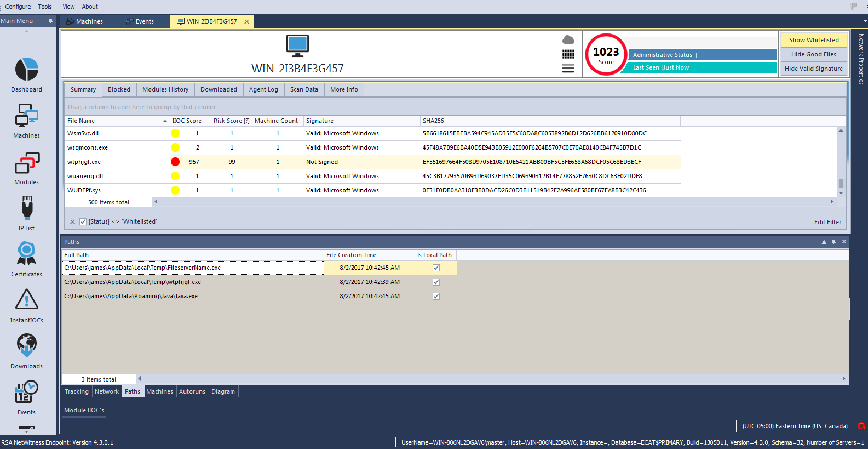Click the red IIOC indicator for wtphjgf.exe
Viewport: 868px width, 449px height.
175,162
